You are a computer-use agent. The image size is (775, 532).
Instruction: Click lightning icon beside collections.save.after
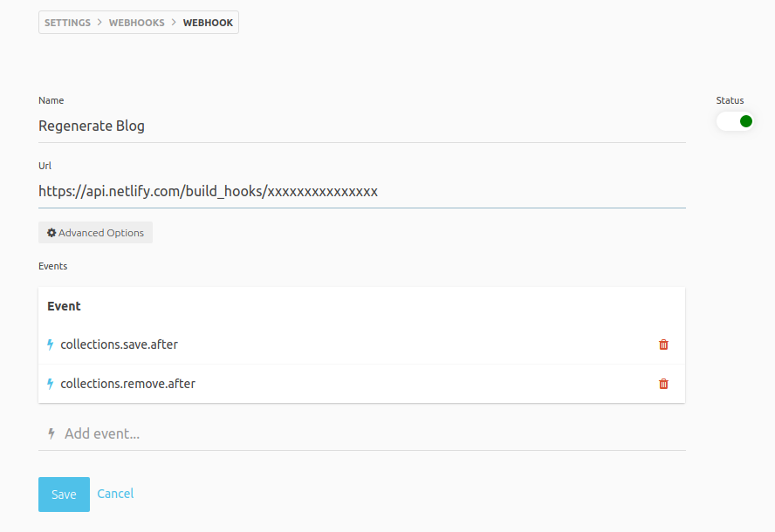[x=50, y=344]
